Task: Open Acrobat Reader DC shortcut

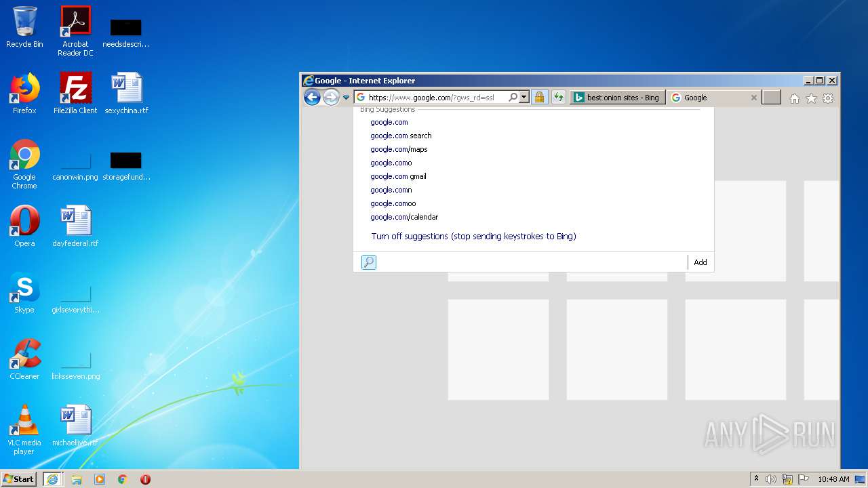Action: point(75,30)
